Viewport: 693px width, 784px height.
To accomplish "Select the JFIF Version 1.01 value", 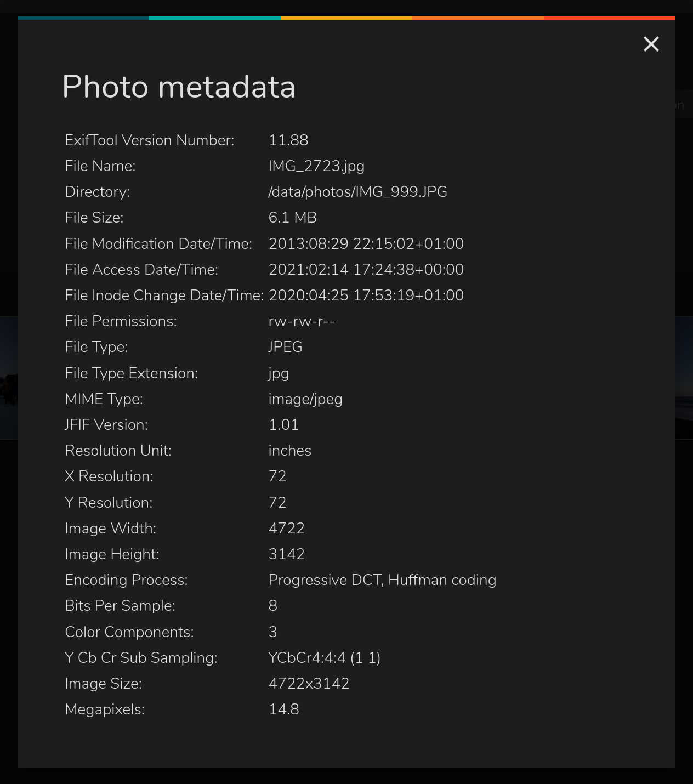I will point(283,424).
